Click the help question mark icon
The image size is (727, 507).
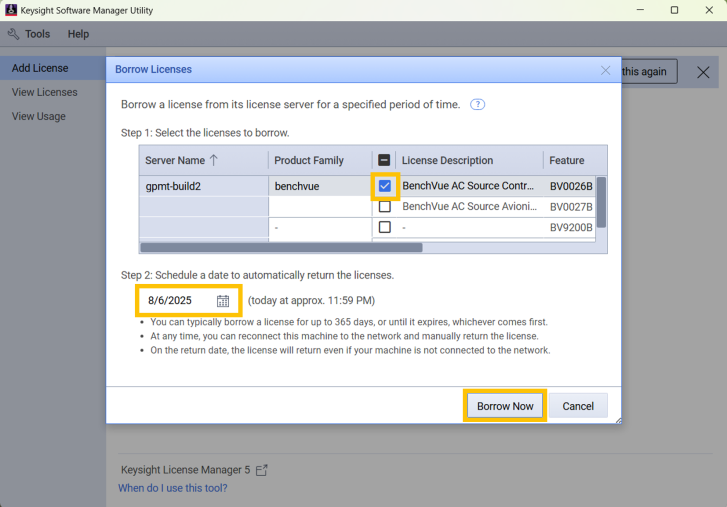pos(477,104)
